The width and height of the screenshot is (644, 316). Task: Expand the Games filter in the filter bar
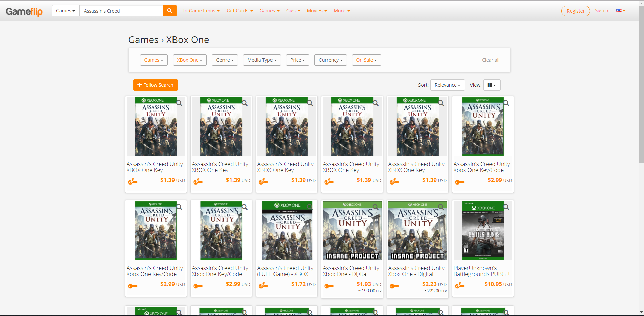tap(154, 60)
